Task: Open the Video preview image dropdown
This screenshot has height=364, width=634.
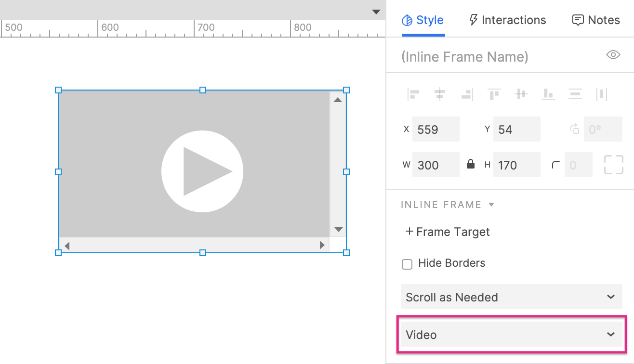Action: click(511, 335)
